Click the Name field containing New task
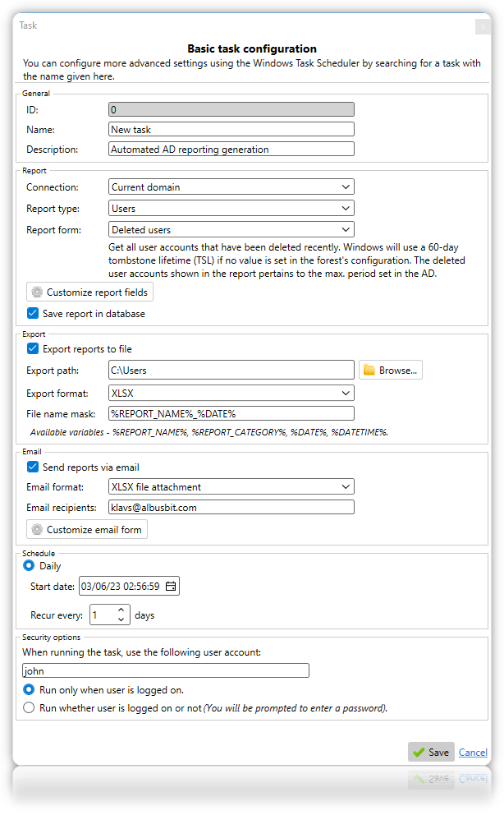The width and height of the screenshot is (504, 815). click(x=231, y=129)
